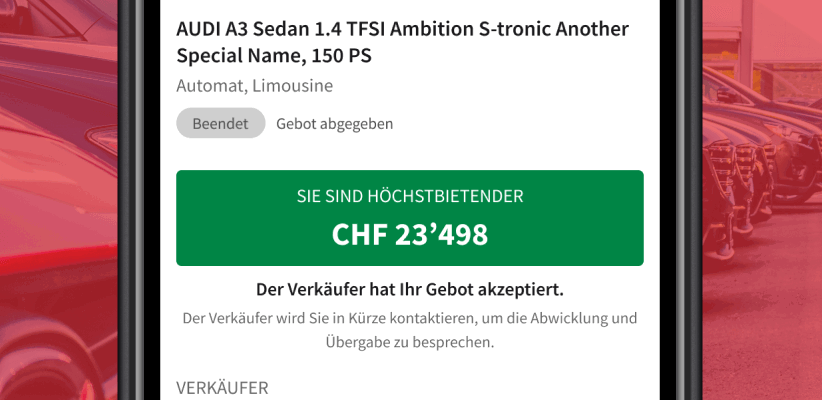The height and width of the screenshot is (400, 822).
Task: Tap "SIE SIND HÖCHSTBIETENDER" banner text
Action: pyautogui.click(x=409, y=197)
